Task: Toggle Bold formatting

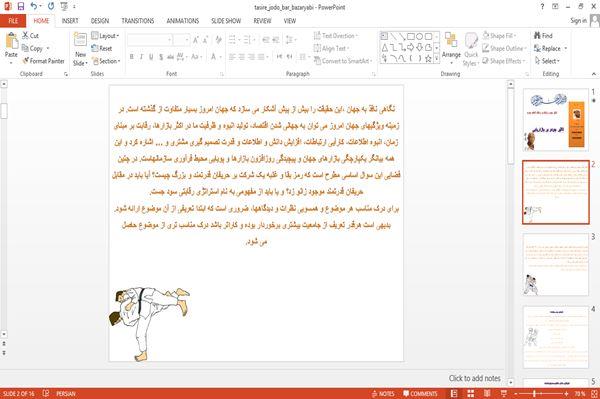Action: [x=132, y=57]
